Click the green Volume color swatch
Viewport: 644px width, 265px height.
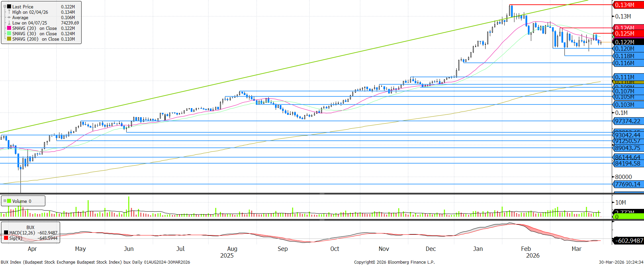(x=9, y=201)
